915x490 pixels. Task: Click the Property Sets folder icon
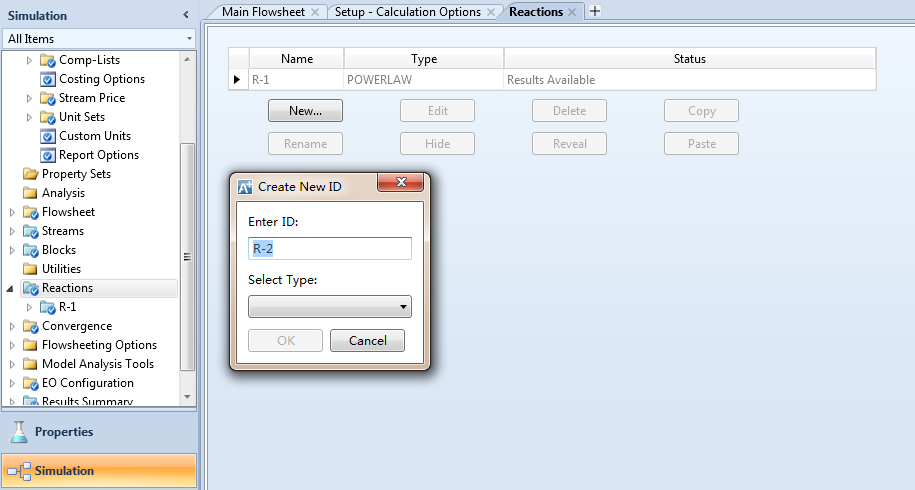(x=30, y=174)
